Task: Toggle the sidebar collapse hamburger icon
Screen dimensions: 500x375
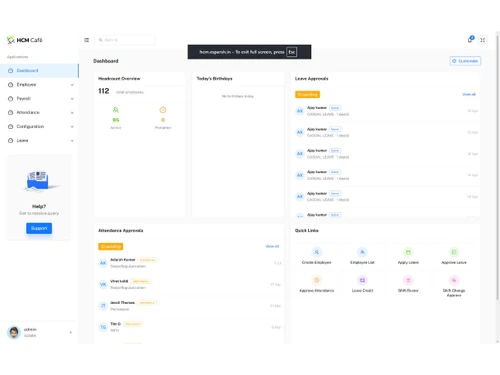Action: [87, 40]
